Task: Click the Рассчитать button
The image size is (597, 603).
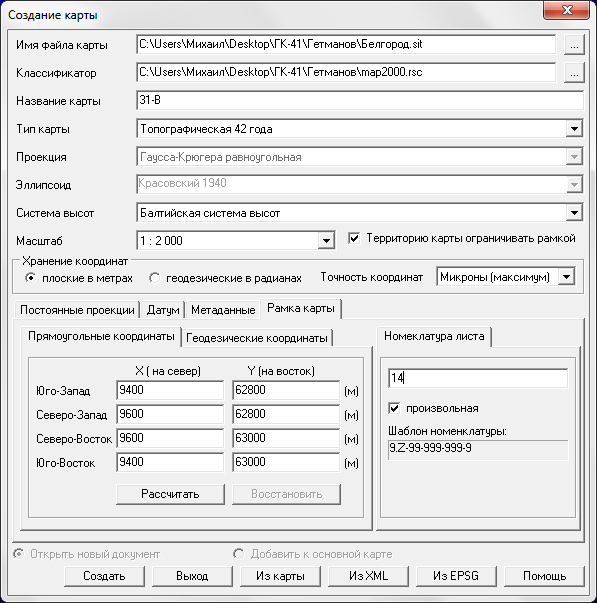Action: pyautogui.click(x=170, y=494)
